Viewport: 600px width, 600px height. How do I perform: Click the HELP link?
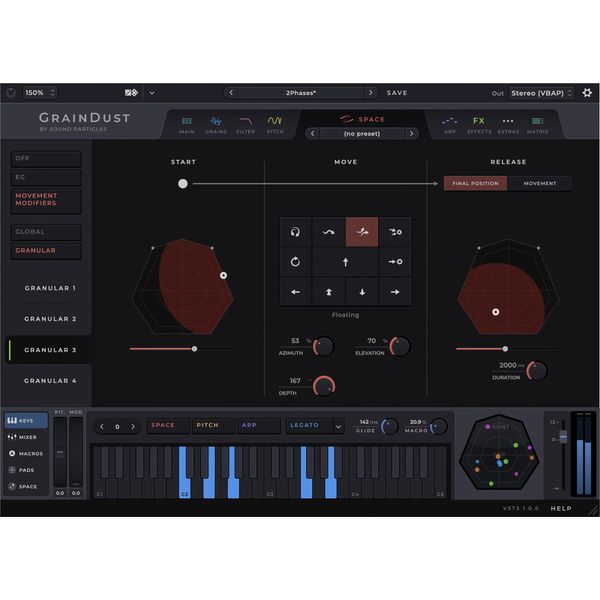(561, 508)
